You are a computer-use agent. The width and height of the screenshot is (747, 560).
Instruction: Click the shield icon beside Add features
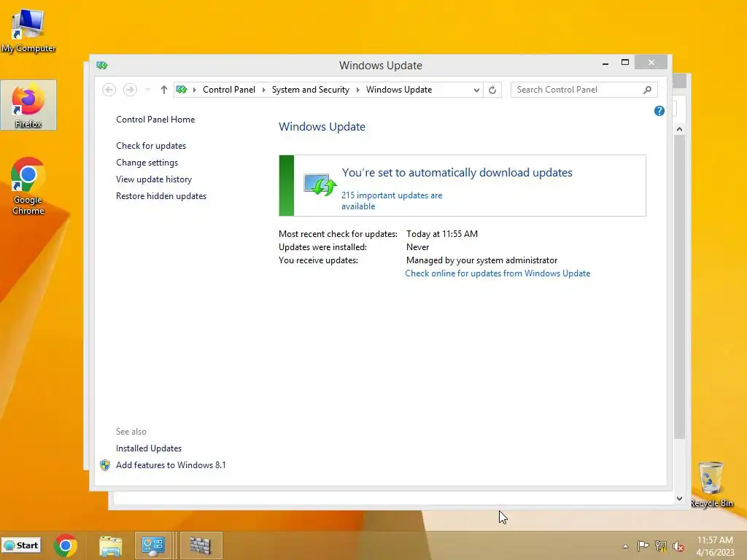coord(105,465)
